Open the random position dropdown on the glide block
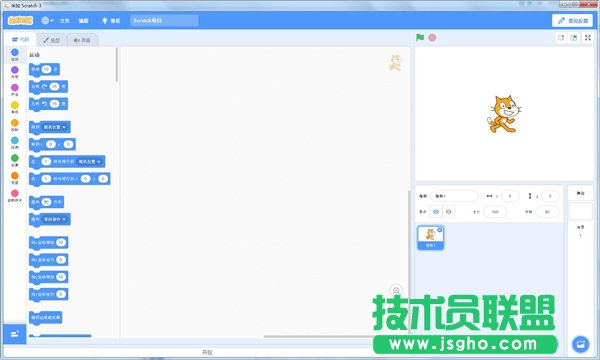Image resolution: width=600 pixels, height=360 pixels. [x=90, y=162]
